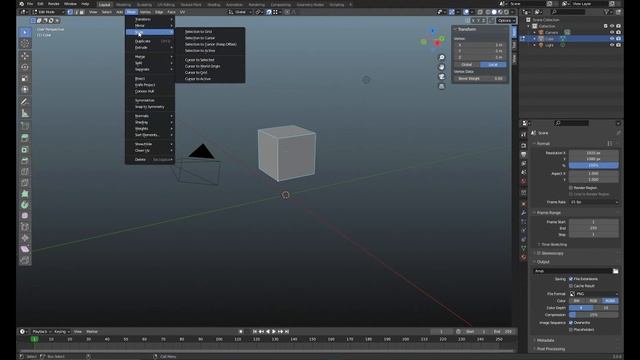This screenshot has width=640, height=360.
Task: Choose Cursor to World Origin
Action: [202, 66]
